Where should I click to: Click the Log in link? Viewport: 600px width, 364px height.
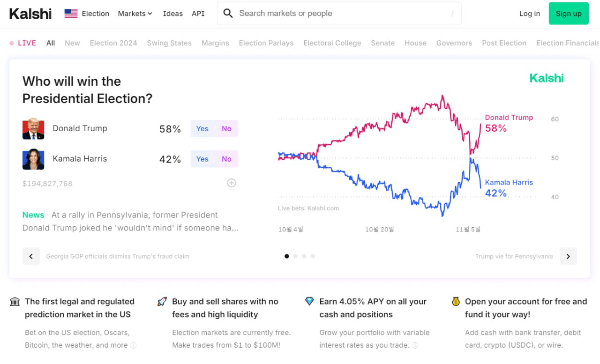(x=530, y=14)
